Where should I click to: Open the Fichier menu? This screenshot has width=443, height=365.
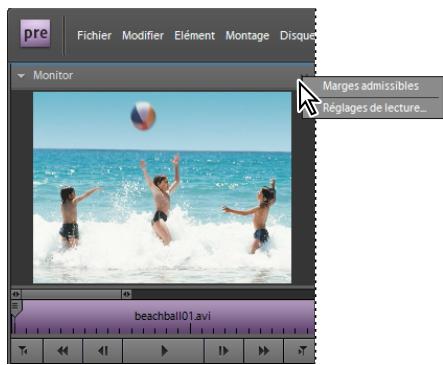click(x=94, y=35)
